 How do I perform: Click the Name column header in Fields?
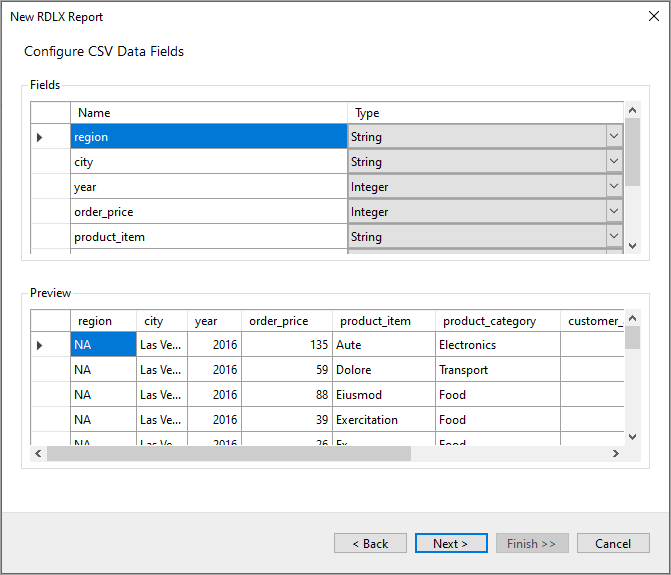pos(209,113)
